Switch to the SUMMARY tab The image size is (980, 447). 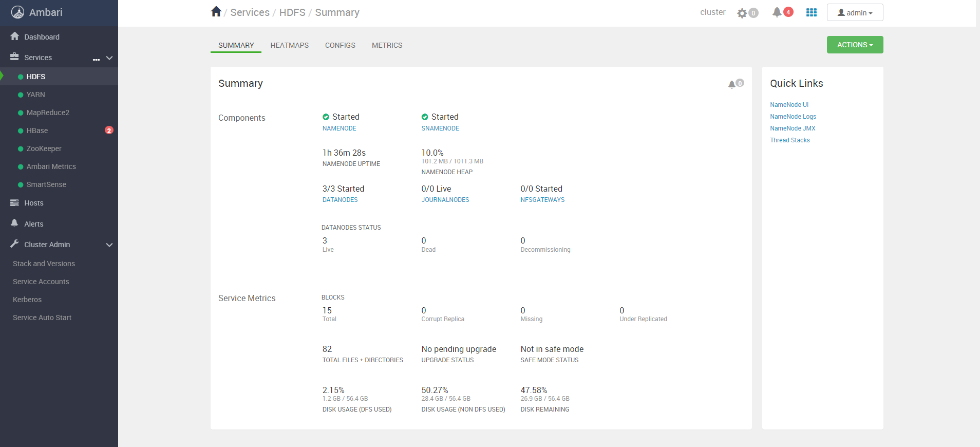click(236, 45)
